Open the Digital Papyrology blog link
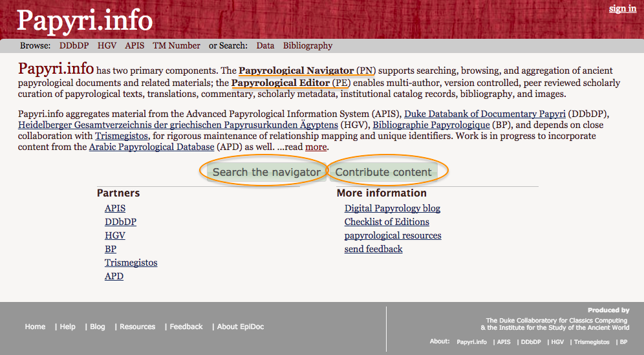 [x=392, y=208]
